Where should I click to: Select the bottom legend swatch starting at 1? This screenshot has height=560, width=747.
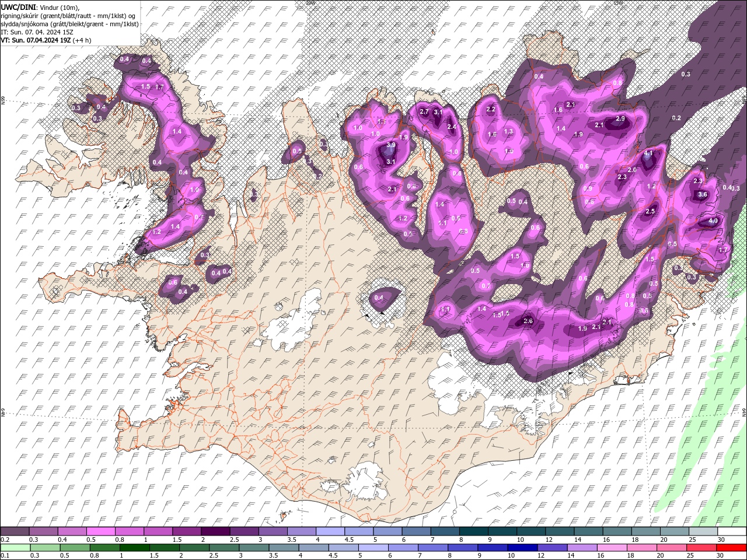[x=135, y=548]
